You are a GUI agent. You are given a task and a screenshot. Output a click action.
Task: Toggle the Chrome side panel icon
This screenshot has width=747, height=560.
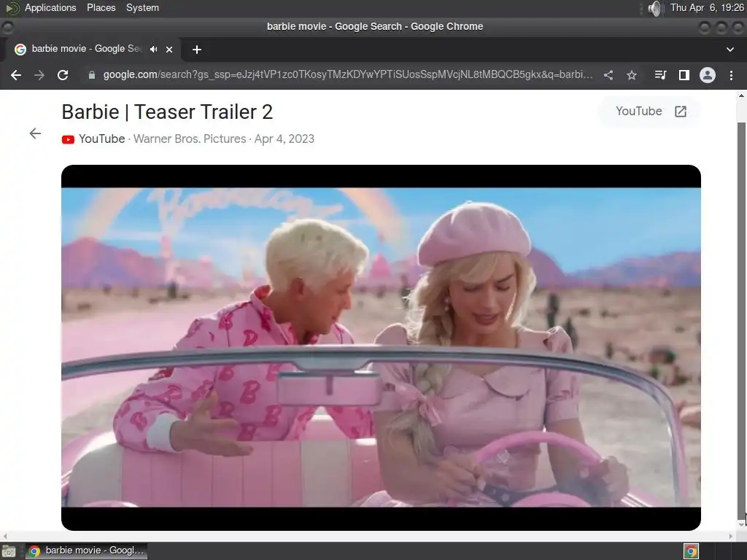684,75
